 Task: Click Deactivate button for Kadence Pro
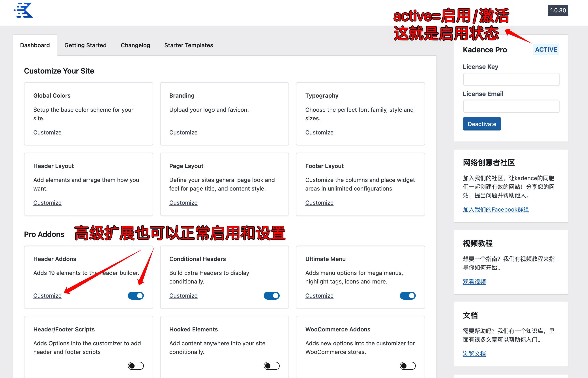pyautogui.click(x=482, y=124)
